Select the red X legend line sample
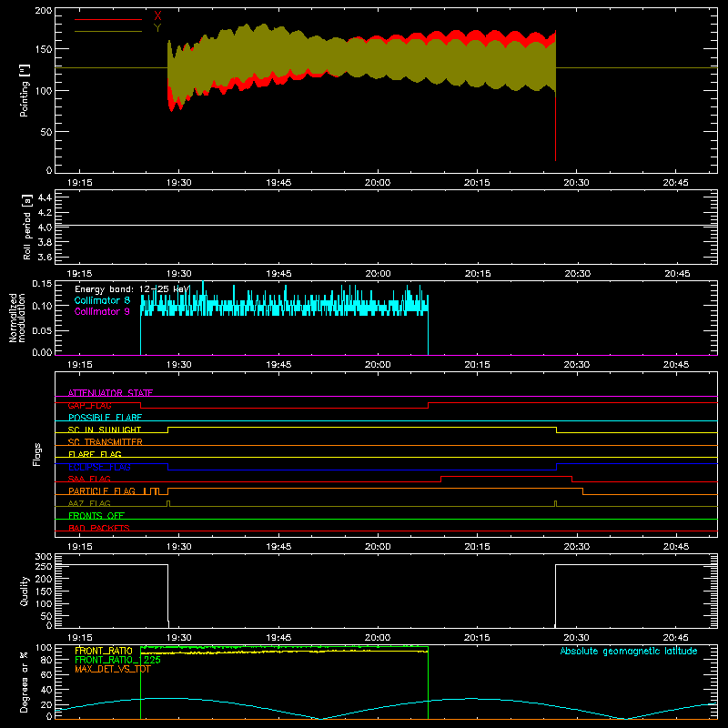The height and width of the screenshot is (728, 728). pyautogui.click(x=108, y=19)
